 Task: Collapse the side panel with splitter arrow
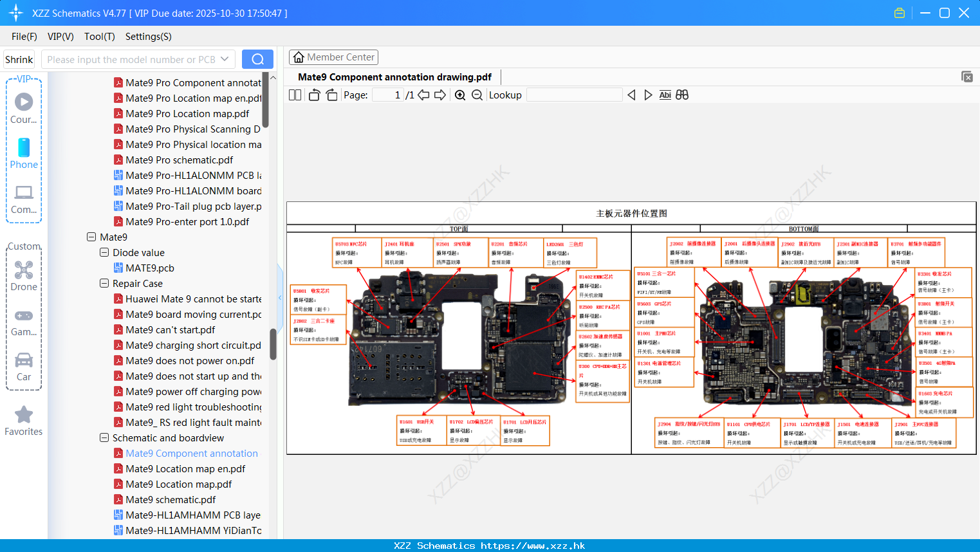[x=280, y=298]
